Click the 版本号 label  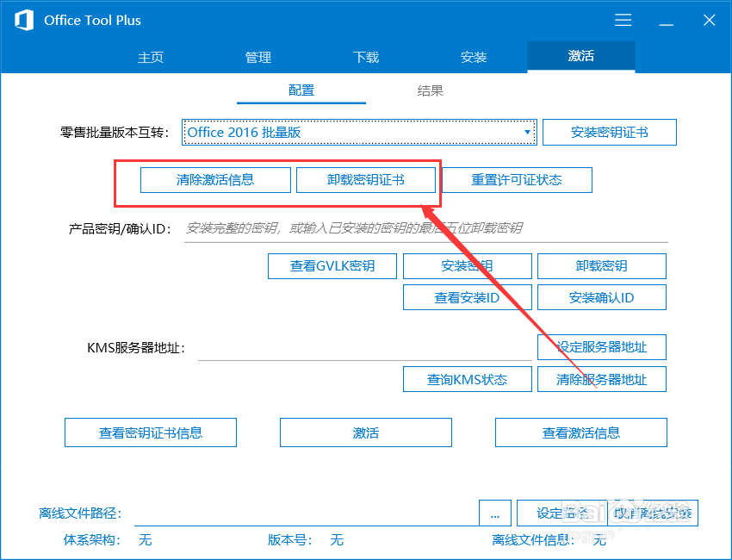[290, 540]
